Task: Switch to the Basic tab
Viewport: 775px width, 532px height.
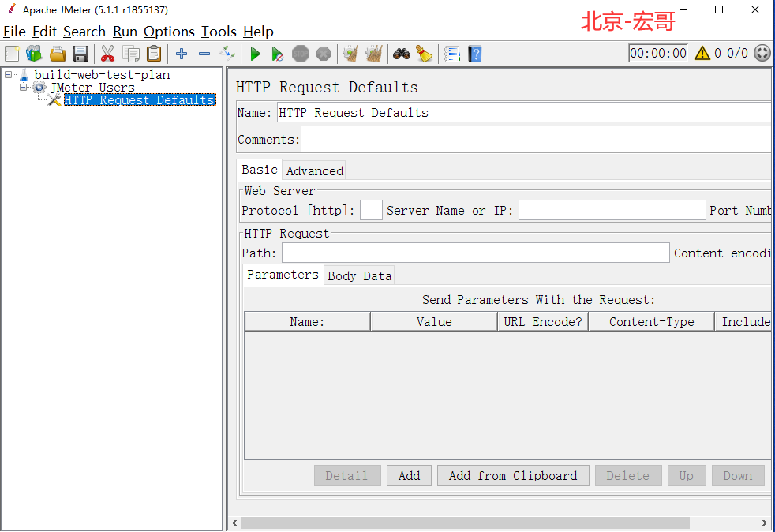Action: (260, 170)
